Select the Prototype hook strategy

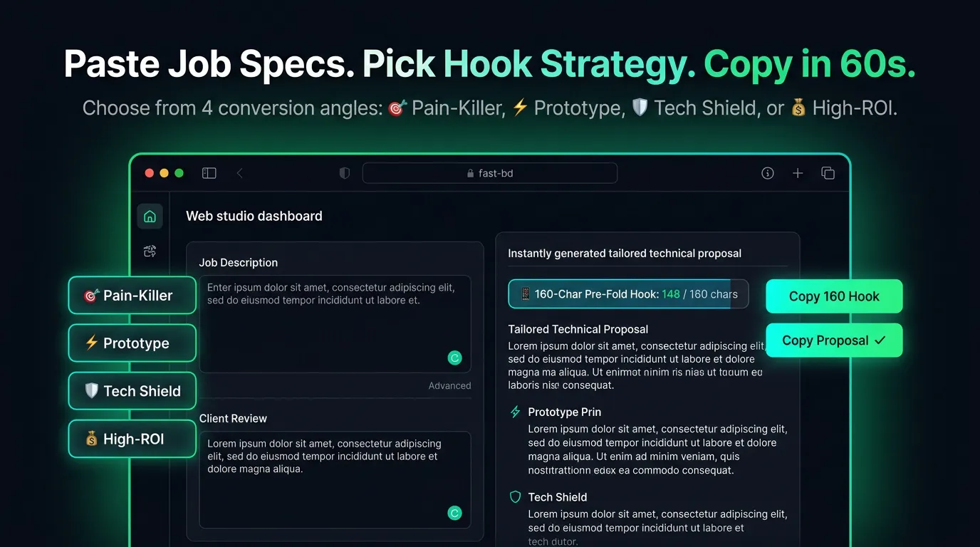pos(132,343)
